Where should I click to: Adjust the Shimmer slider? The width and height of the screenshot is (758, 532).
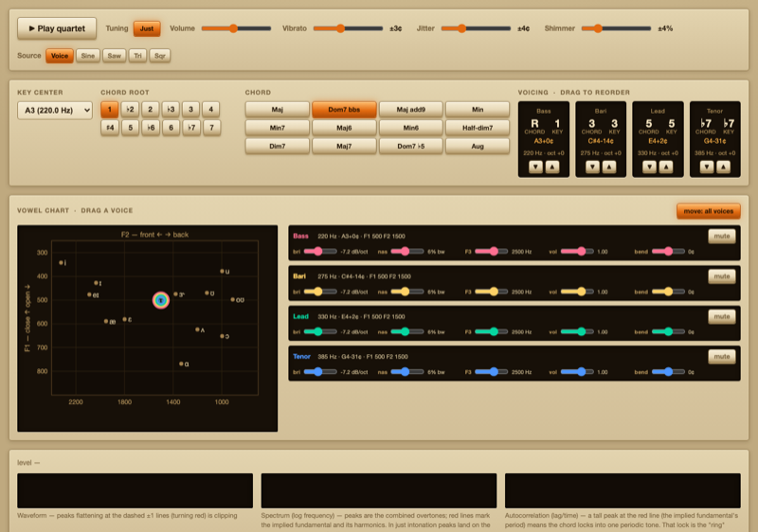click(x=616, y=28)
